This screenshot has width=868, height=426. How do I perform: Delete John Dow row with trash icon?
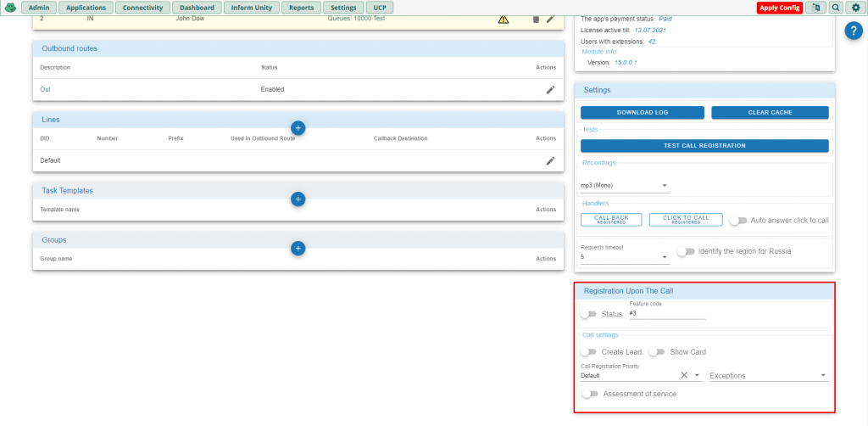[536, 20]
